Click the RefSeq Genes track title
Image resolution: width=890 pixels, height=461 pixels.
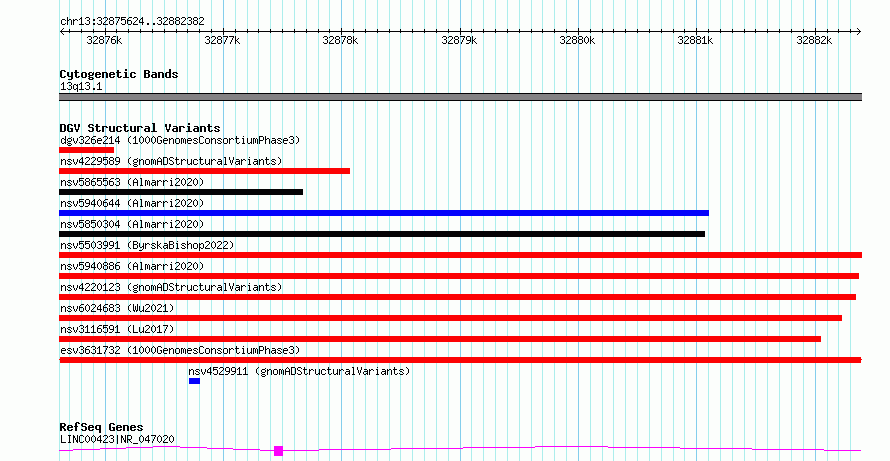tap(102, 427)
